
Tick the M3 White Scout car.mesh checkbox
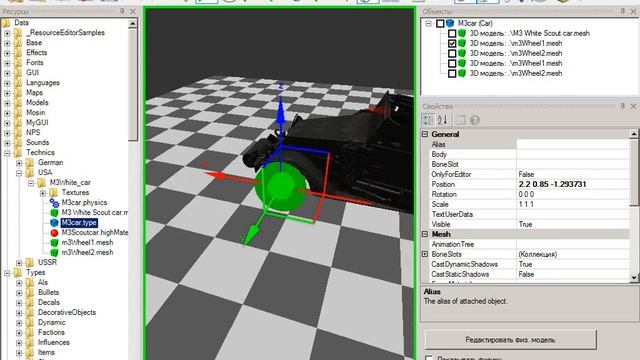point(452,33)
